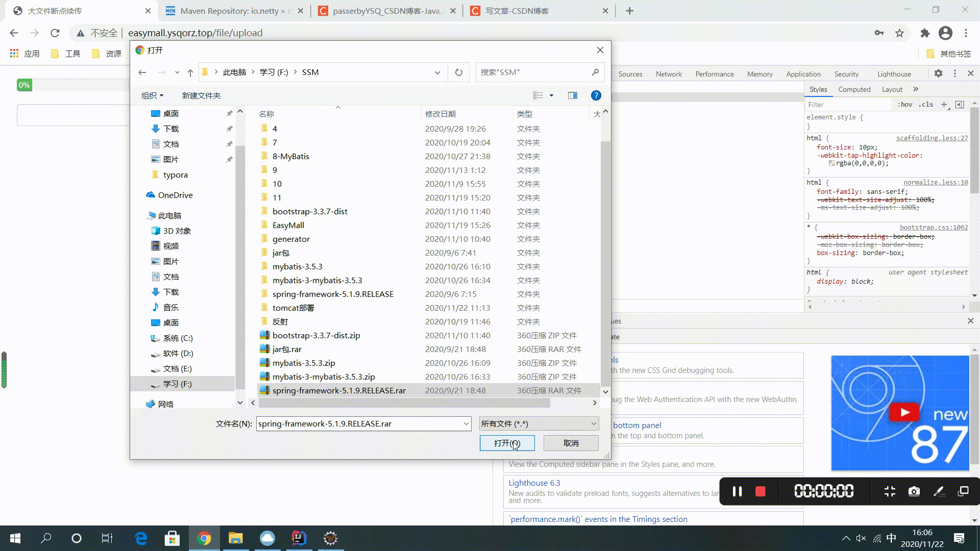The image size is (980, 551).
Task: Click the refresh folder icon in dialog
Action: click(x=458, y=72)
